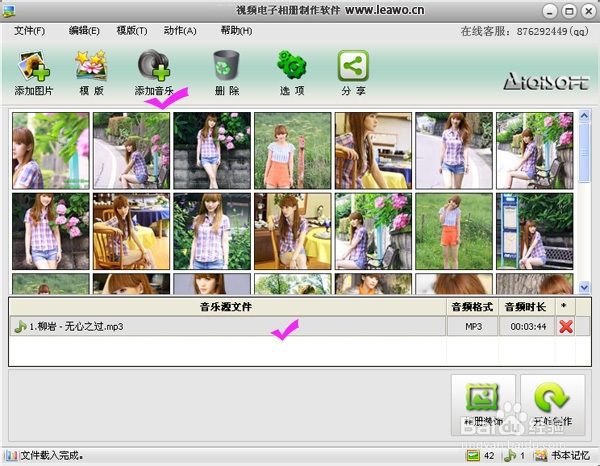Open the 模版 template toolbar icon

pyautogui.click(x=91, y=66)
